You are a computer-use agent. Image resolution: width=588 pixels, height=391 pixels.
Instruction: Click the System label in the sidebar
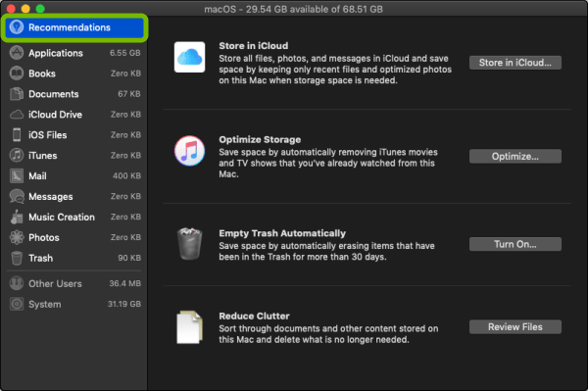45,304
